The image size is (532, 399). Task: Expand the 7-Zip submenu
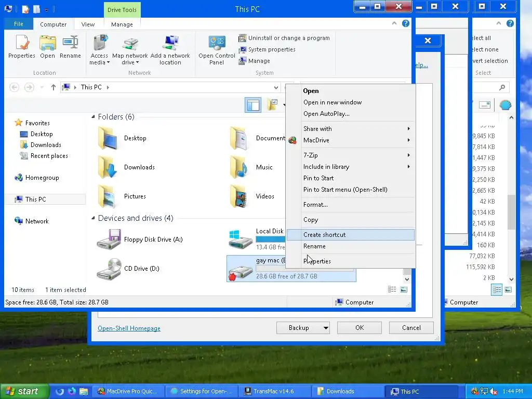click(x=351, y=155)
